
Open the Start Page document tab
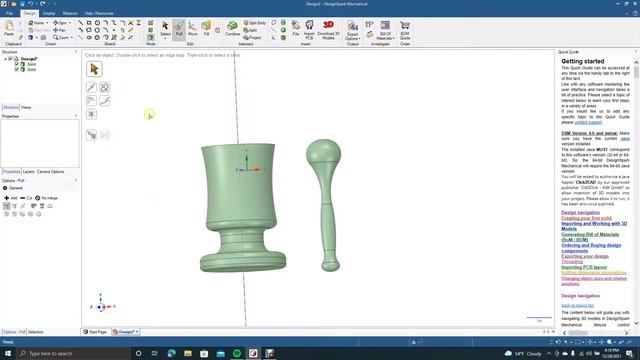point(96,332)
